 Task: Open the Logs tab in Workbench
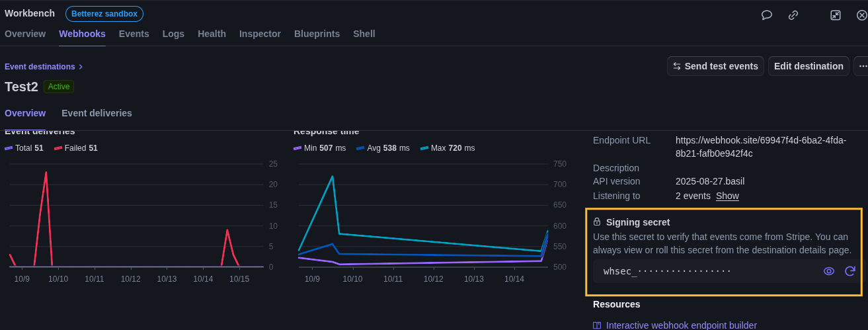click(x=173, y=34)
